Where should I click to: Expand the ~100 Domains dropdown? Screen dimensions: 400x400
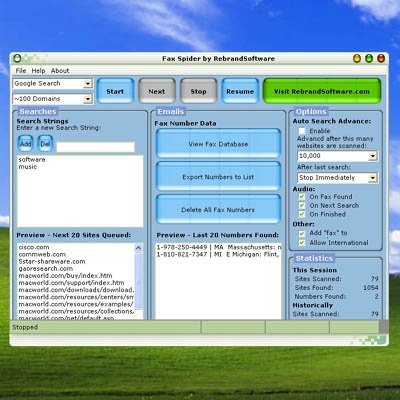coord(53,99)
